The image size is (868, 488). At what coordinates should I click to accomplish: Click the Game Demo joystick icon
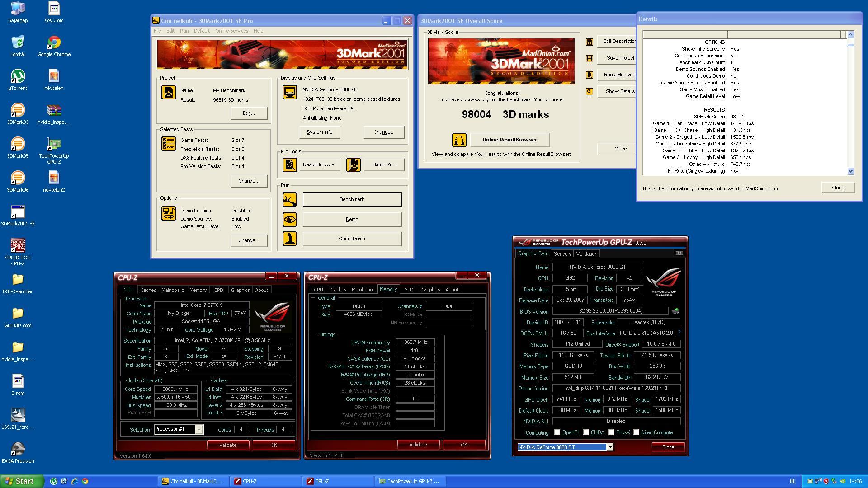click(290, 239)
